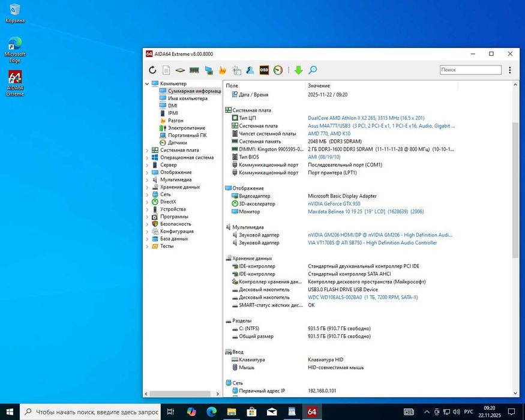Click the magnifier search icon in toolbar
Image resolution: width=525 pixels, height=420 pixels.
313,70
